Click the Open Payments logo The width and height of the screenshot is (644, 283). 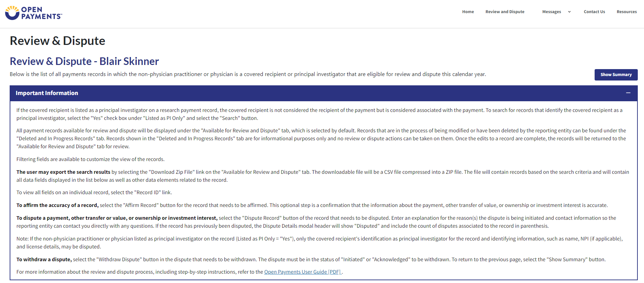point(33,13)
